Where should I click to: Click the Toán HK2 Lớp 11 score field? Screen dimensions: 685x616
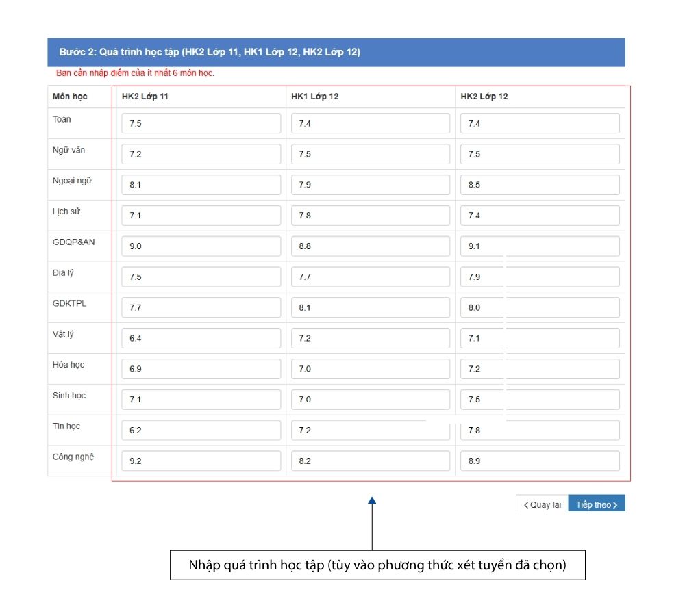201,124
